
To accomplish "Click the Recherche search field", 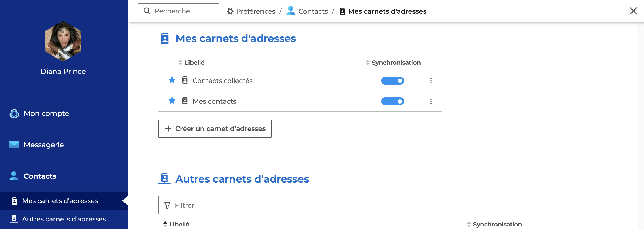I will 178,11.
